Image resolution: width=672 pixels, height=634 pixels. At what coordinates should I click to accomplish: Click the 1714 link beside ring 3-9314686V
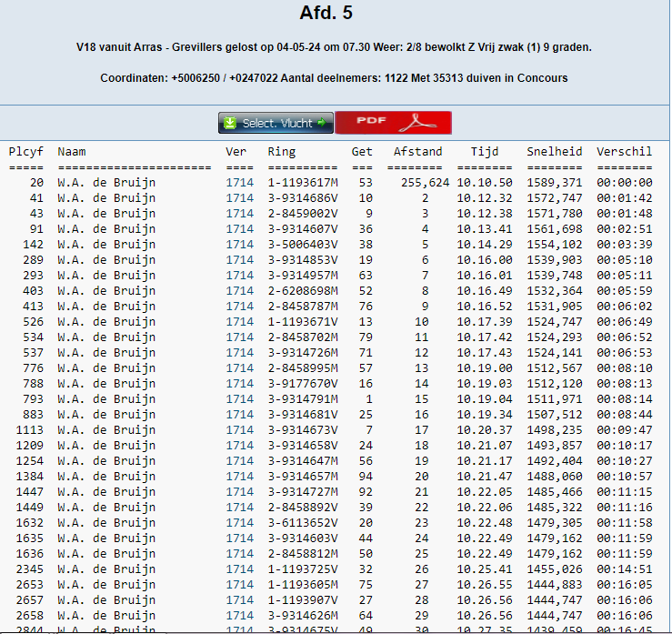[x=239, y=198]
